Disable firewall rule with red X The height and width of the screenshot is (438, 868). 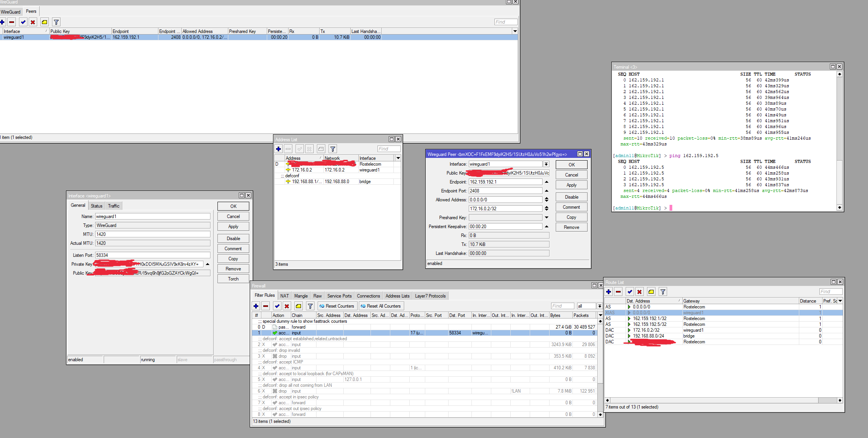pyautogui.click(x=287, y=306)
